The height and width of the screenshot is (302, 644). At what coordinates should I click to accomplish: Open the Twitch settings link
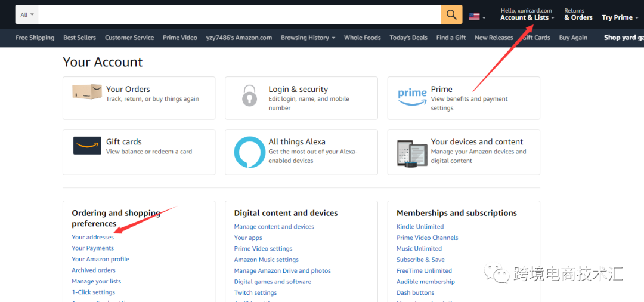point(255,293)
